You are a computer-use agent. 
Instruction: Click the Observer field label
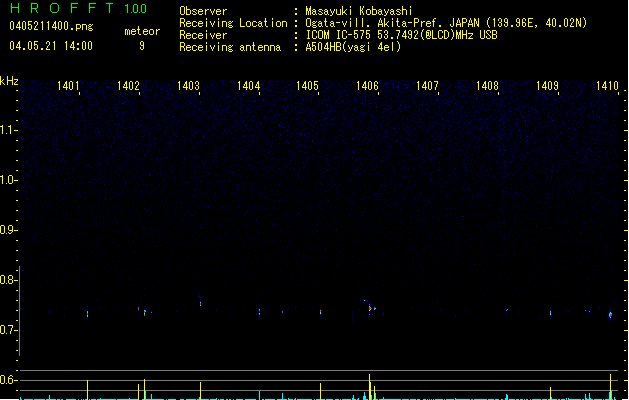(203, 11)
